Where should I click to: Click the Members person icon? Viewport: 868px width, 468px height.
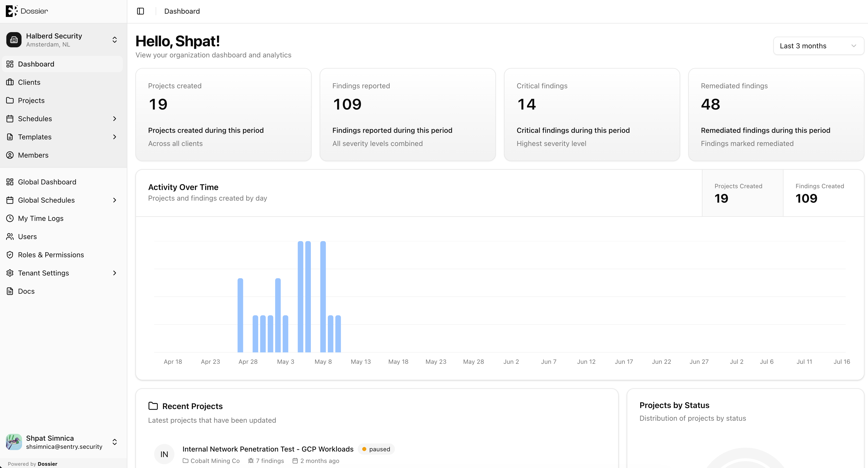10,155
